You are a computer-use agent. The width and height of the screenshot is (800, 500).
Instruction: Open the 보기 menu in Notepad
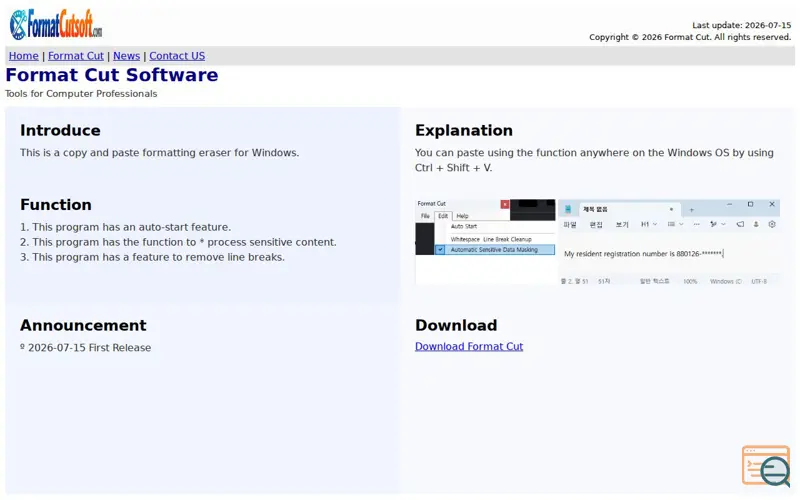point(622,224)
